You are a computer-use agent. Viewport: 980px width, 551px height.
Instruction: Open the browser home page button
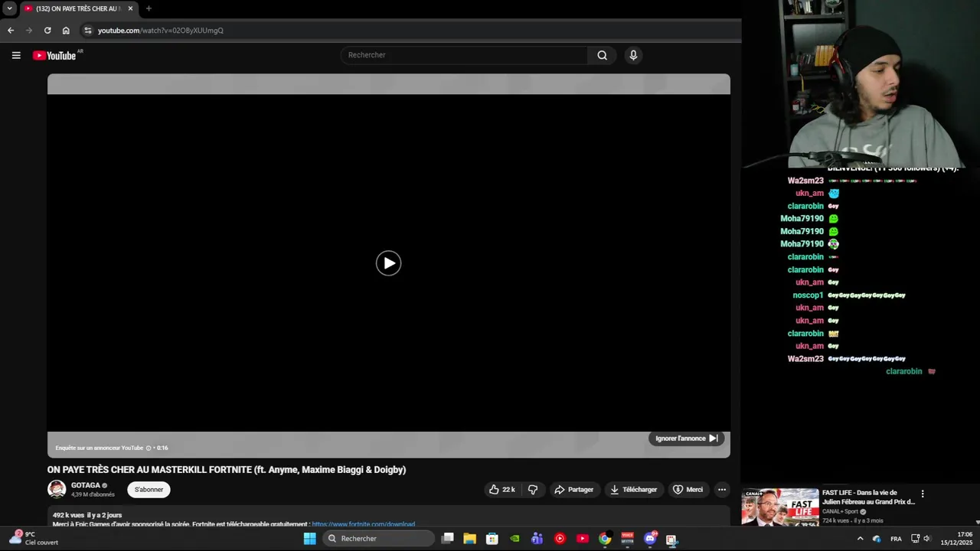66,31
